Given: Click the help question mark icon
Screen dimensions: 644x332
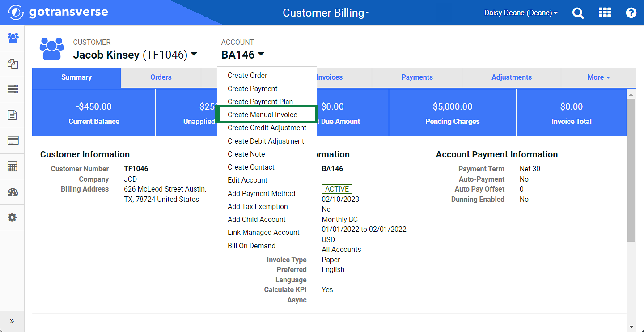Looking at the screenshot, I should click(631, 13).
